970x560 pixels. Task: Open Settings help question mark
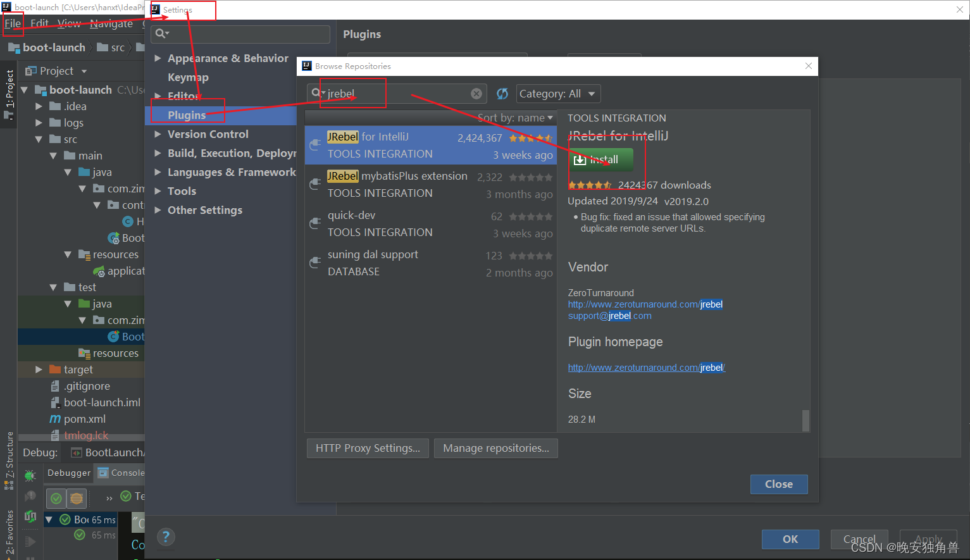pos(166,537)
